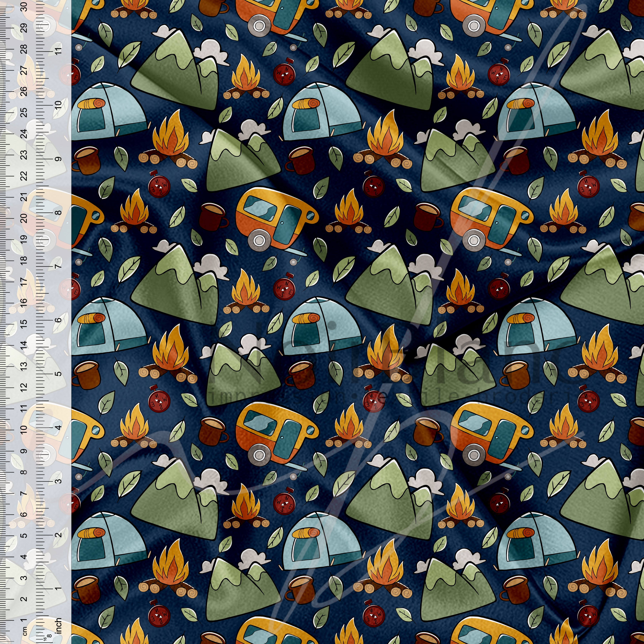Click the 5 cm number on ruler
Screen dimensions: 644x644
pyautogui.click(x=24, y=536)
